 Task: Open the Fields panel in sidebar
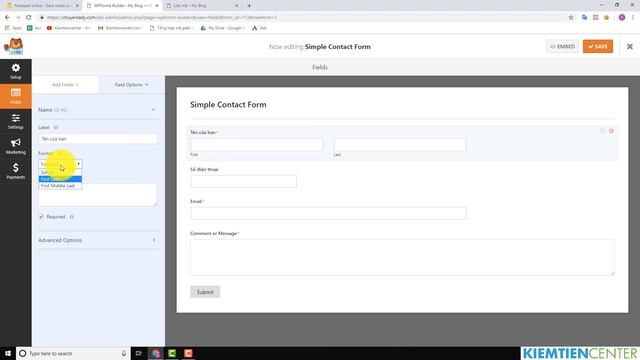[16, 96]
